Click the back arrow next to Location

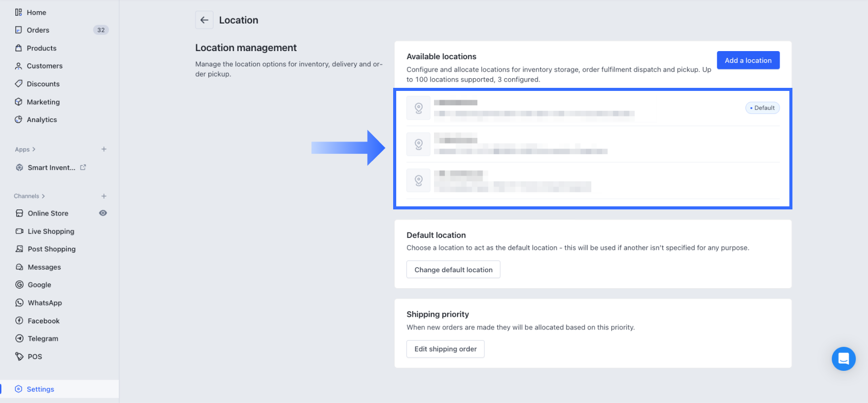click(x=204, y=20)
